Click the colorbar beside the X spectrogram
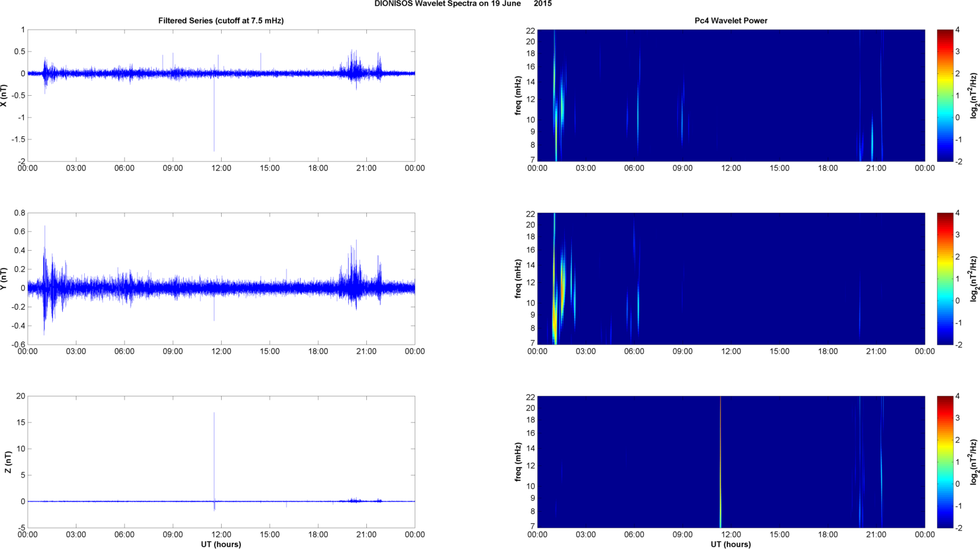The image size is (980, 549). coord(945,95)
